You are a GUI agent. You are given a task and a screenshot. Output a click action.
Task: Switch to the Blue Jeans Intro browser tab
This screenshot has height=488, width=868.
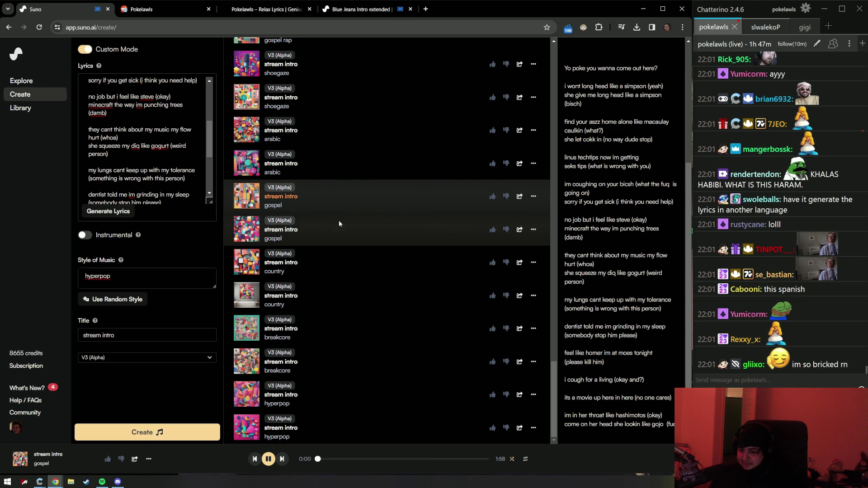359,9
